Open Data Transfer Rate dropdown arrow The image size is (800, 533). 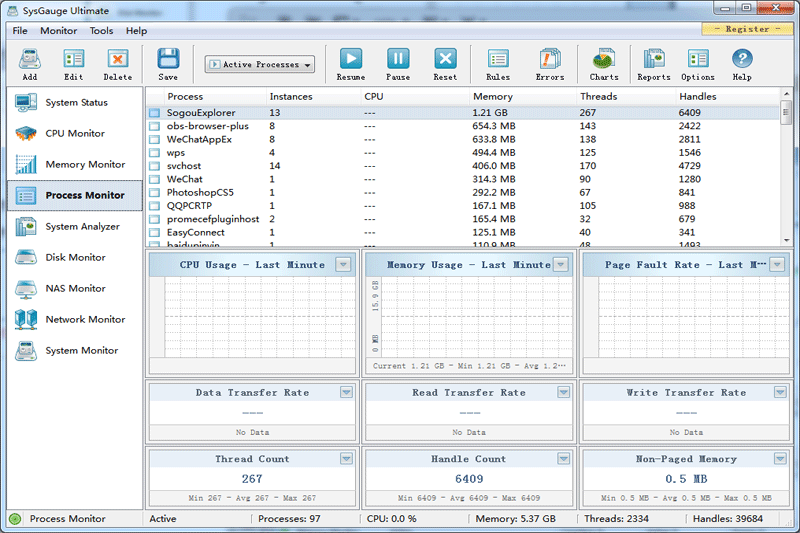tap(346, 392)
